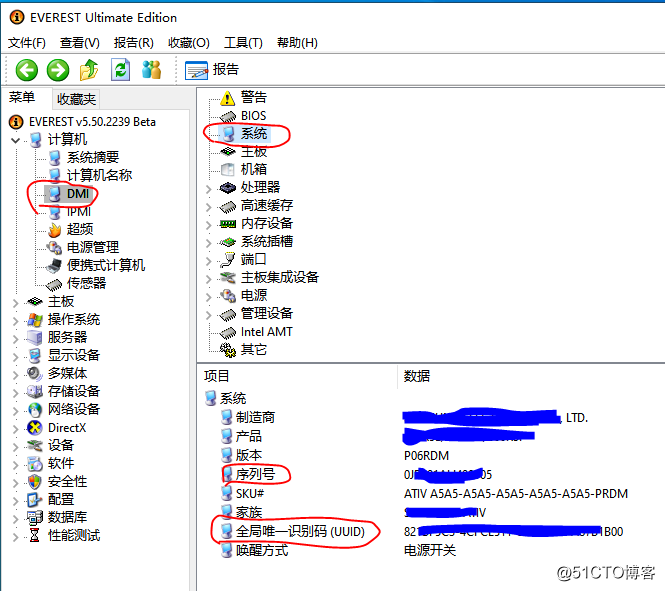Select the 全局唯一识别码 (UUID) row
The image size is (665, 591).
click(x=300, y=531)
